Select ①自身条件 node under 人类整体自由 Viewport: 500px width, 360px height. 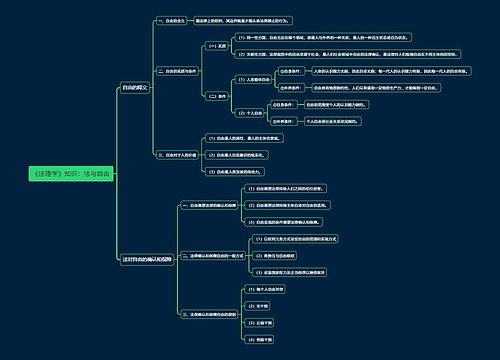291,71
